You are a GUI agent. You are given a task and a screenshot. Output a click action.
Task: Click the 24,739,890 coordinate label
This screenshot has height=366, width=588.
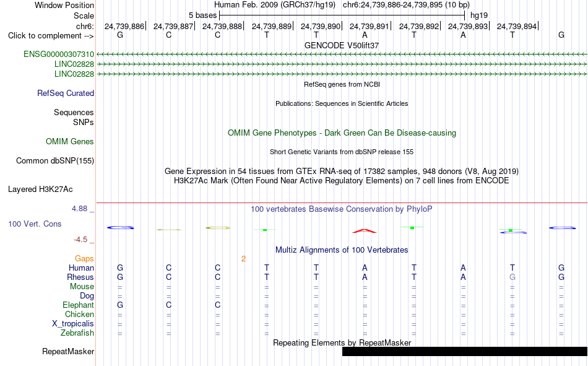coord(321,26)
